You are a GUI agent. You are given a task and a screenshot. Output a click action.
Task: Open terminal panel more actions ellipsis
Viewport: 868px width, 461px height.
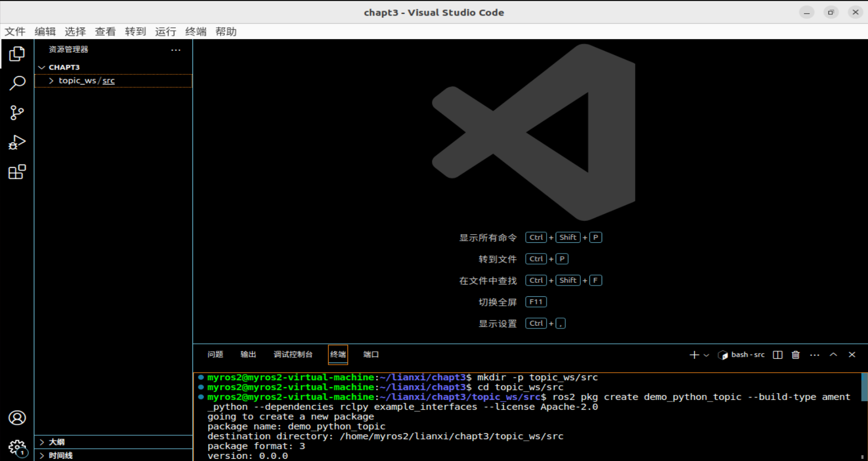[x=815, y=355]
